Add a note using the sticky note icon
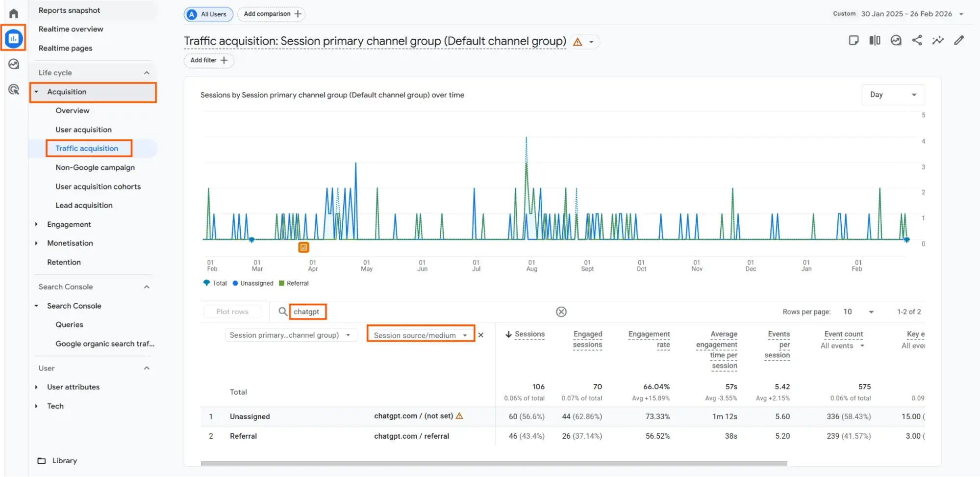Viewport: 980px width, 477px height. 854,40
